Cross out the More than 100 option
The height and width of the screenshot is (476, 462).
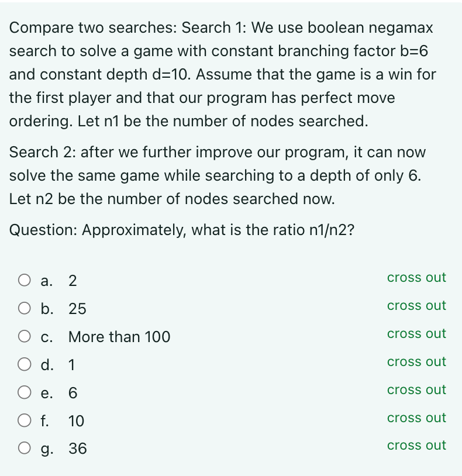pyautogui.click(x=416, y=333)
